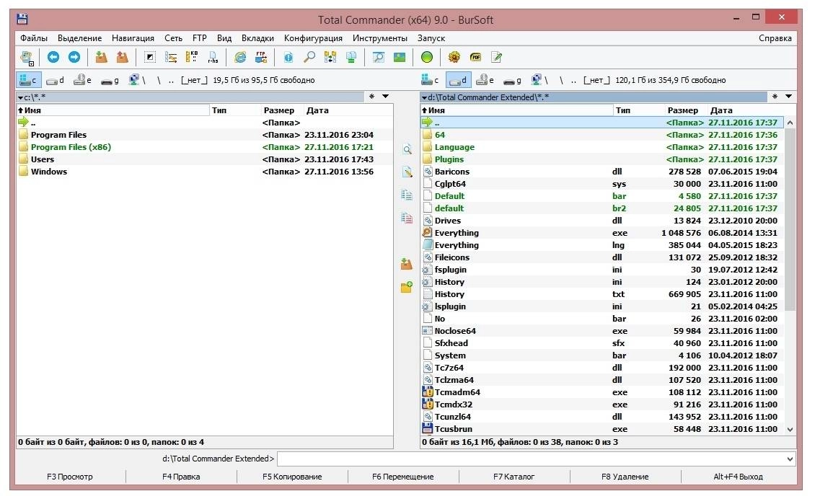Click the KB size display toolbar icon
The width and height of the screenshot is (815, 504).
[192, 57]
